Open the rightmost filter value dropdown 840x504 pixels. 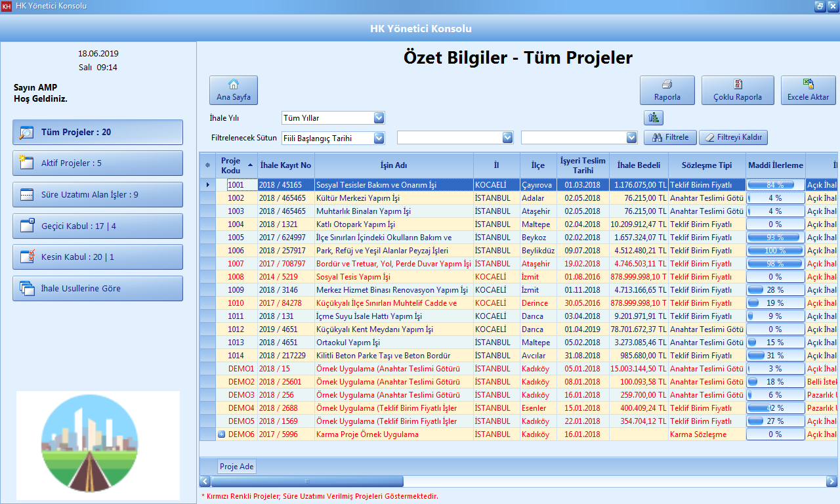point(631,138)
